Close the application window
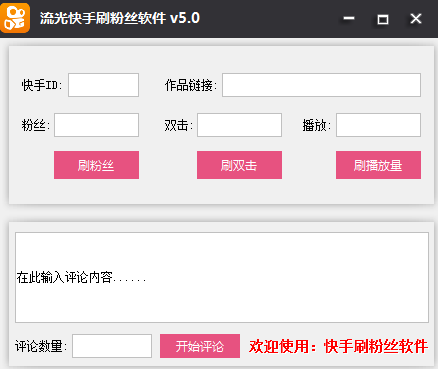The image size is (438, 369). (x=416, y=18)
